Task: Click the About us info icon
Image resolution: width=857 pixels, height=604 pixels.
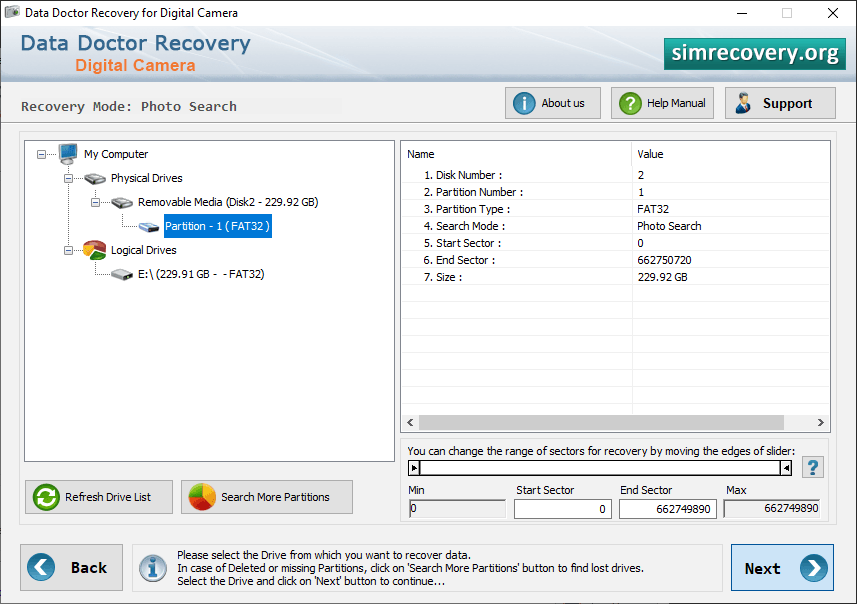Action: 524,103
